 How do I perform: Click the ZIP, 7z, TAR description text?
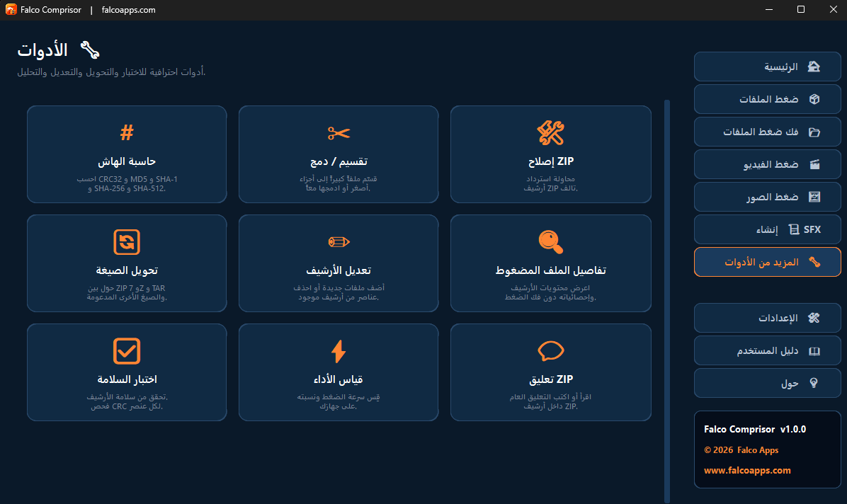(127, 293)
